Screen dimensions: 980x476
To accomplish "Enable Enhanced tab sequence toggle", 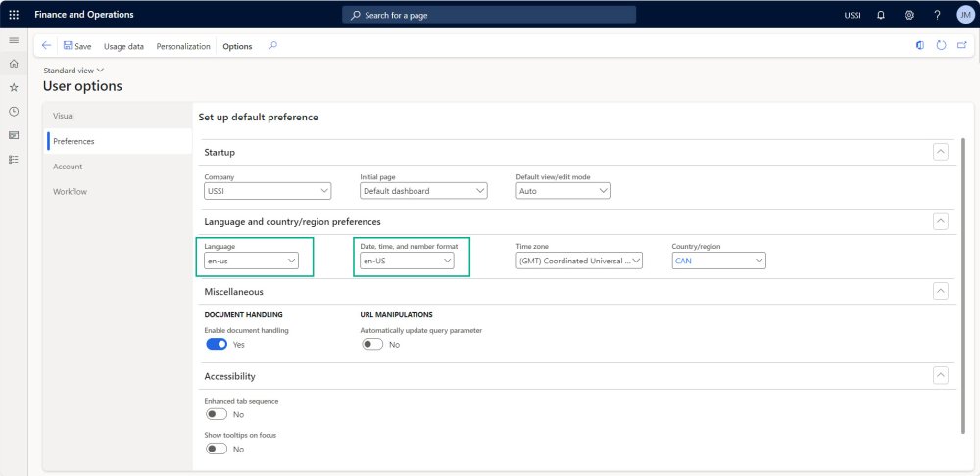I will [217, 414].
